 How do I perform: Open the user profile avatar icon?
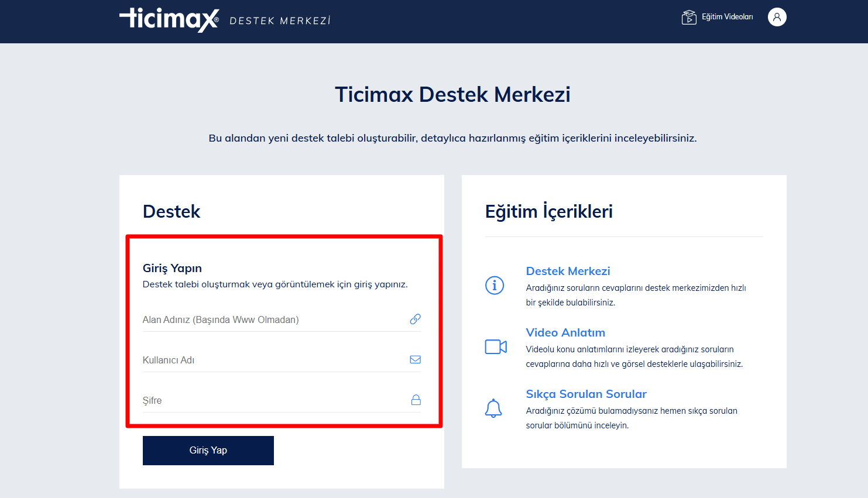tap(777, 17)
